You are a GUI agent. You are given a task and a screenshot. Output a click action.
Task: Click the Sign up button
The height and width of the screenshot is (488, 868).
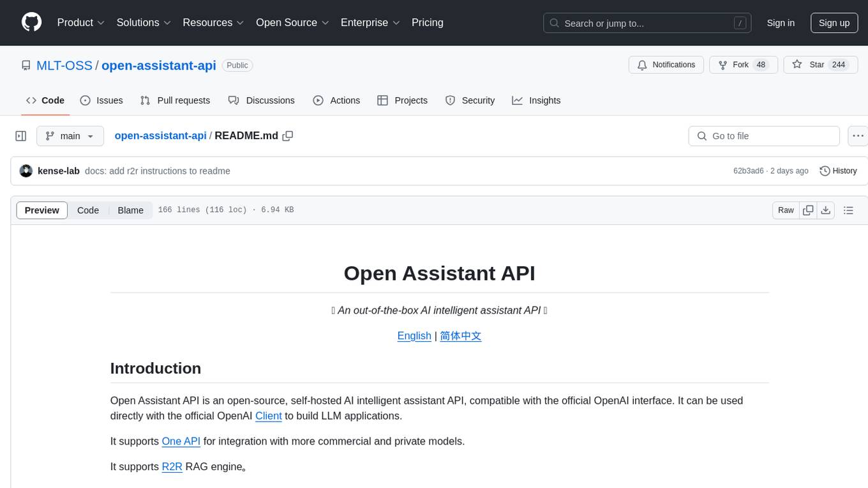(834, 23)
